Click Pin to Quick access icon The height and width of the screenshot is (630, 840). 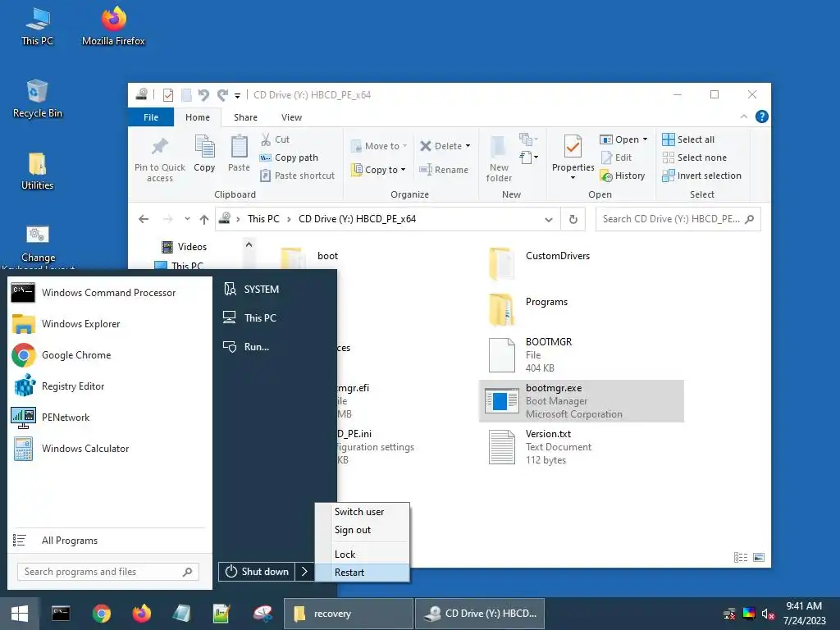(160, 146)
